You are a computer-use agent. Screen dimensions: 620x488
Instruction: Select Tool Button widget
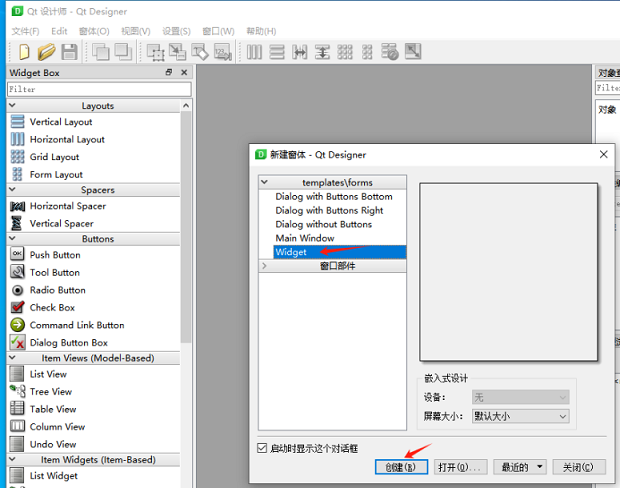(x=94, y=272)
